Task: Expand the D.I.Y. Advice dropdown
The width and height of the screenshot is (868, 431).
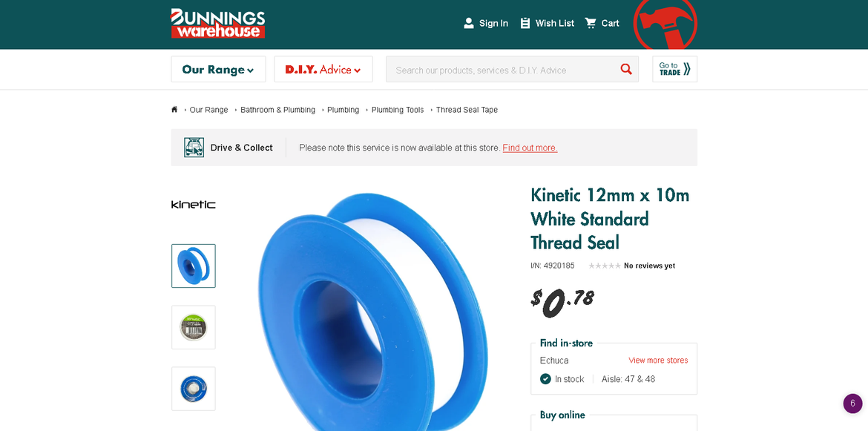Action: click(x=323, y=69)
